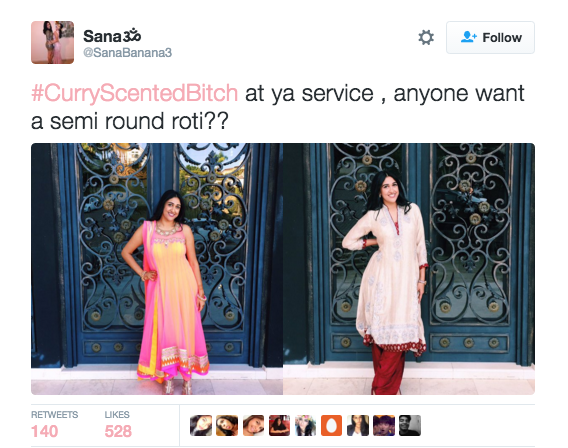Screen dimensions: 568x448
Task: Open the Sana display name link
Action: coord(112,35)
